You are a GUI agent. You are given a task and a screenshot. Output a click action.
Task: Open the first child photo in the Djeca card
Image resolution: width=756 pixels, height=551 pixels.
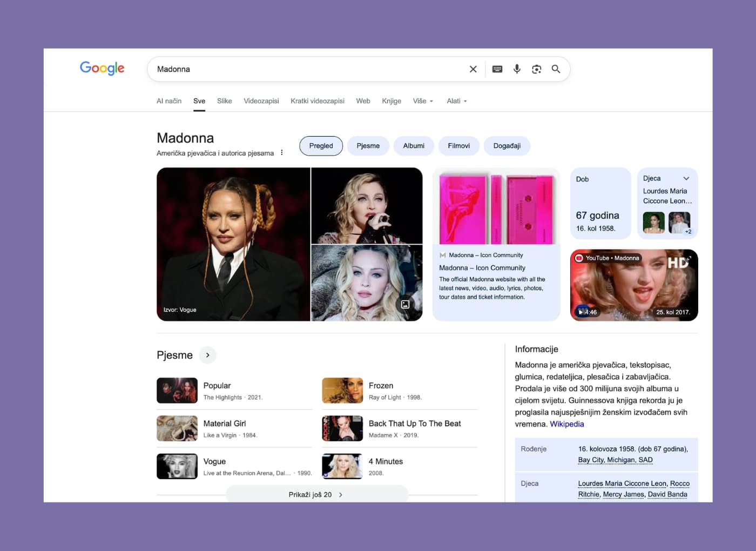[x=654, y=223]
